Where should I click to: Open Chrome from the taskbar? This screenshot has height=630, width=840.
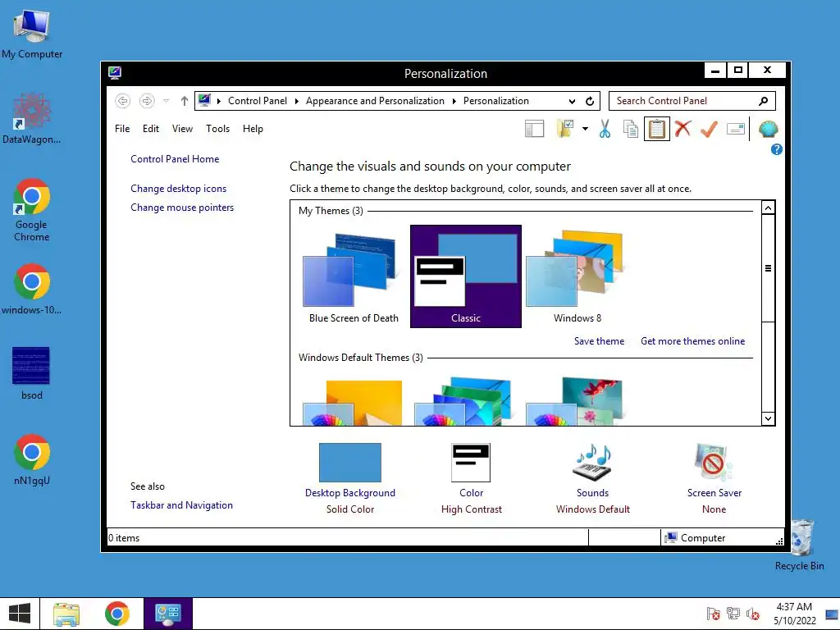click(x=117, y=614)
